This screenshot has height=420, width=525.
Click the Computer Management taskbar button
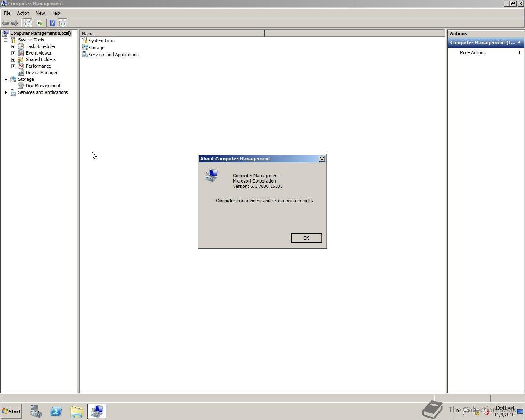pos(97,411)
